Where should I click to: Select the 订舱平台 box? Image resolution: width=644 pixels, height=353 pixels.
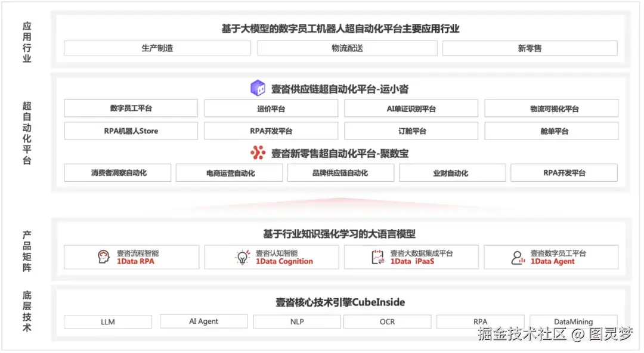(411, 131)
